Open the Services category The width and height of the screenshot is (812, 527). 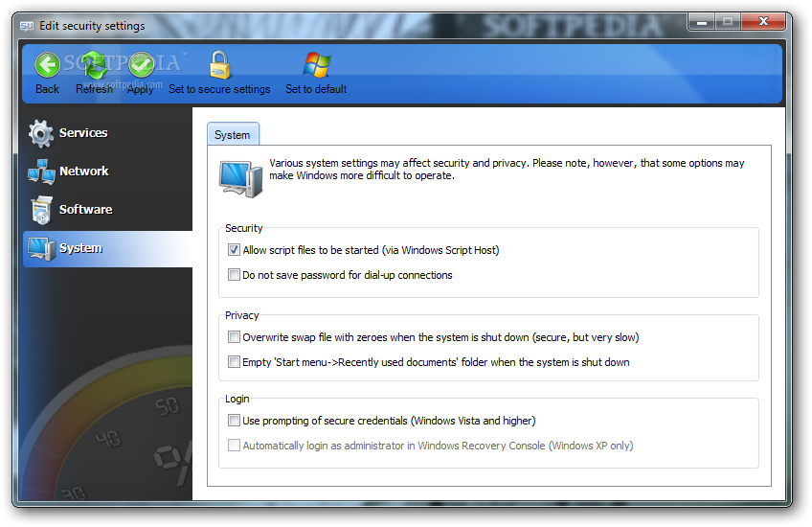[x=83, y=133]
